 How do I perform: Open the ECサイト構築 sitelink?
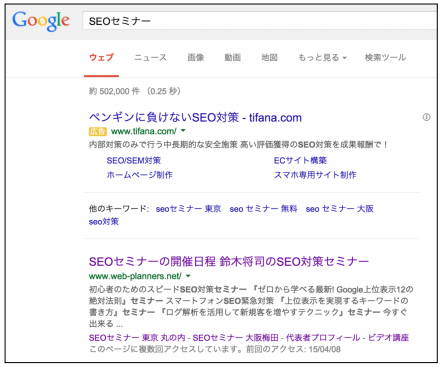[300, 161]
